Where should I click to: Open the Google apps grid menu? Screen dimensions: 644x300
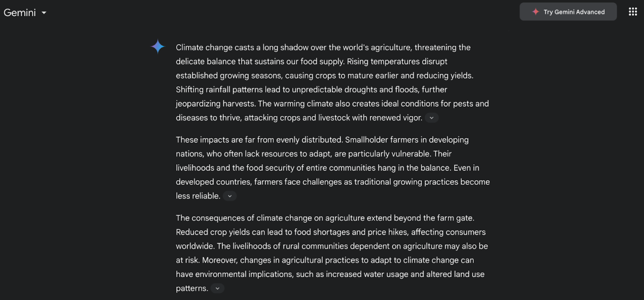(632, 12)
